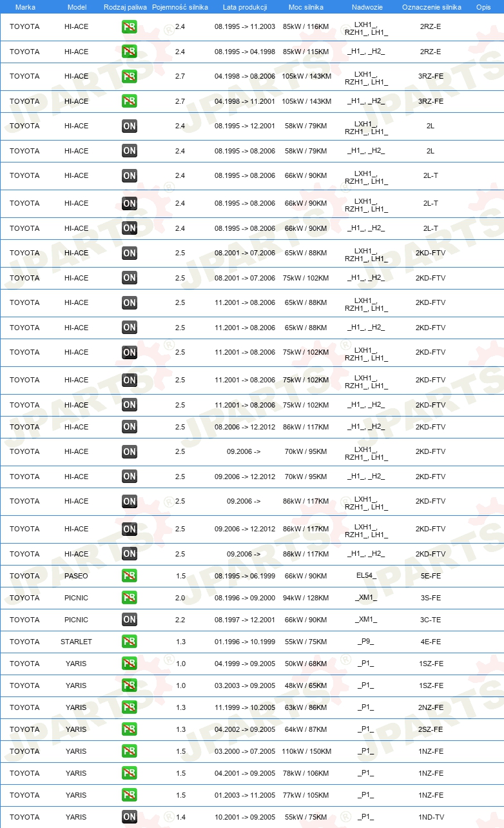This screenshot has width=504, height=828.
Task: Click diesel icon for HI-ACE 58kW LXH1_ row
Action: [130, 126]
